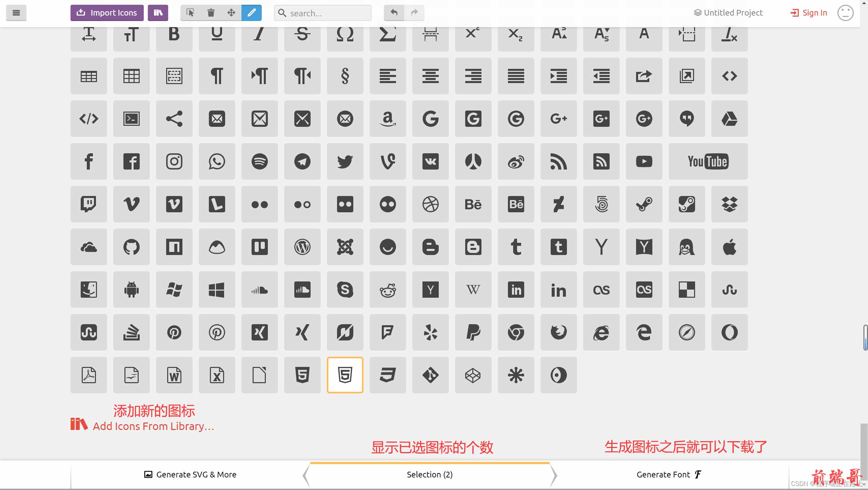Click Generate Font button
Viewport: 868px width, 490px height.
[668, 474]
